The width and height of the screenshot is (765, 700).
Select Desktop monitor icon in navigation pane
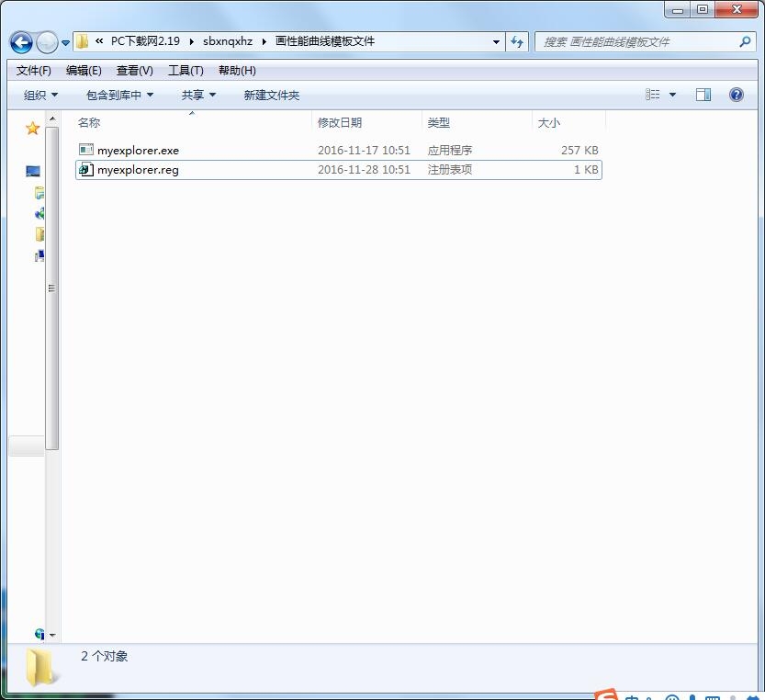pos(33,171)
